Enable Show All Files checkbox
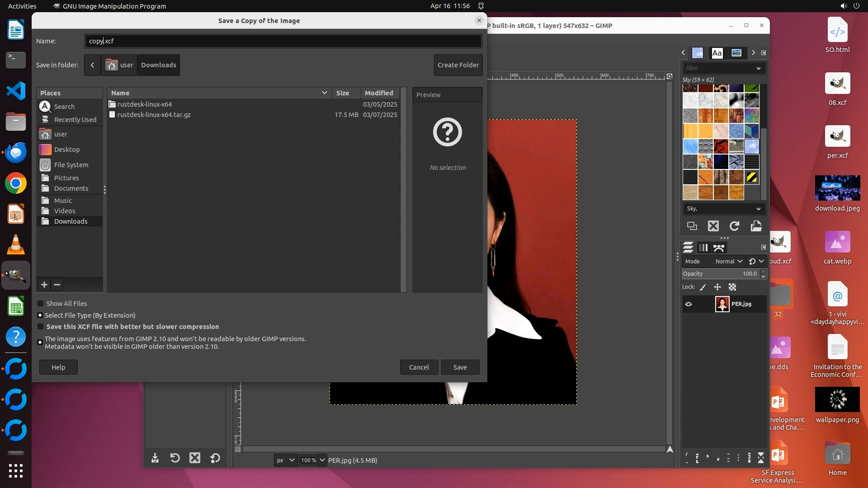Viewport: 868px width, 488px height. click(41, 304)
